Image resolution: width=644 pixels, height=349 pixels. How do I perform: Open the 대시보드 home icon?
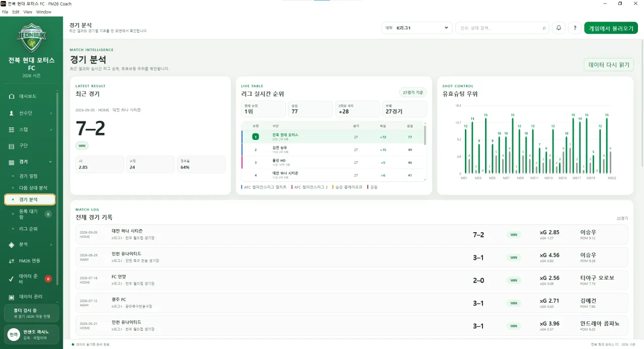click(12, 96)
